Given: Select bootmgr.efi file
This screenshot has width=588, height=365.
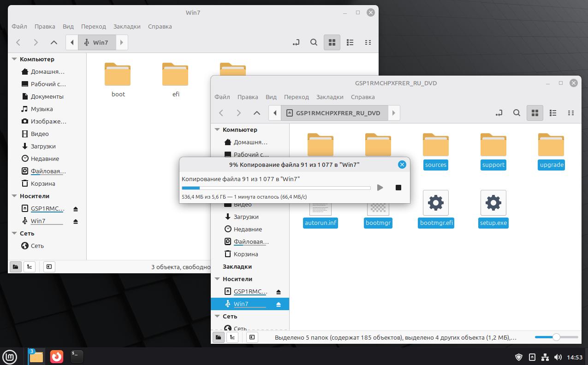Looking at the screenshot, I should click(436, 208).
